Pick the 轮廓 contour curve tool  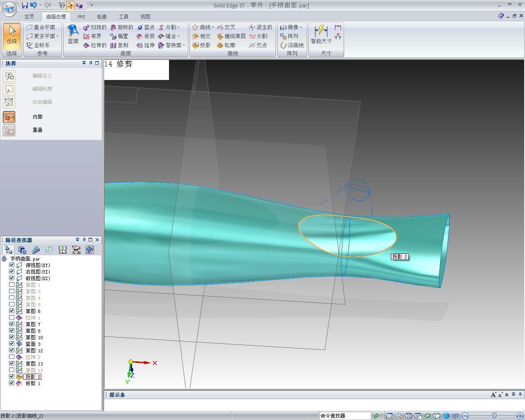[x=226, y=45]
